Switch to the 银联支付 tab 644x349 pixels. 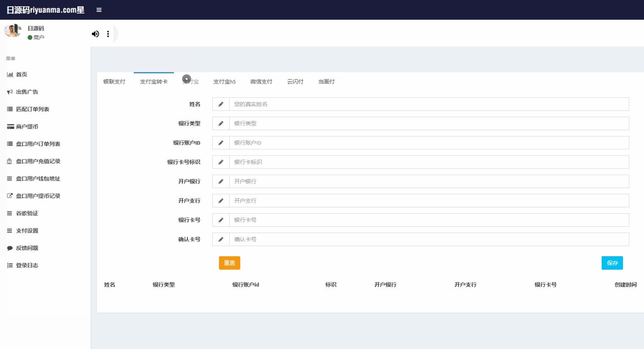pyautogui.click(x=114, y=82)
